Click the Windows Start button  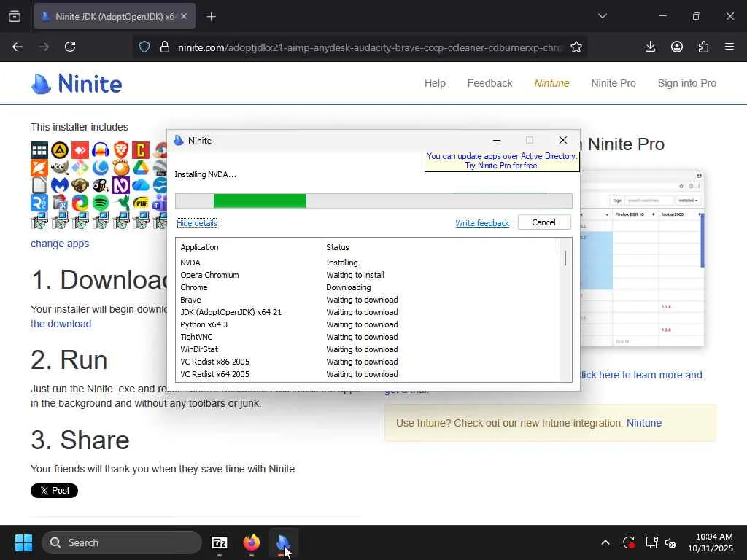coord(23,542)
